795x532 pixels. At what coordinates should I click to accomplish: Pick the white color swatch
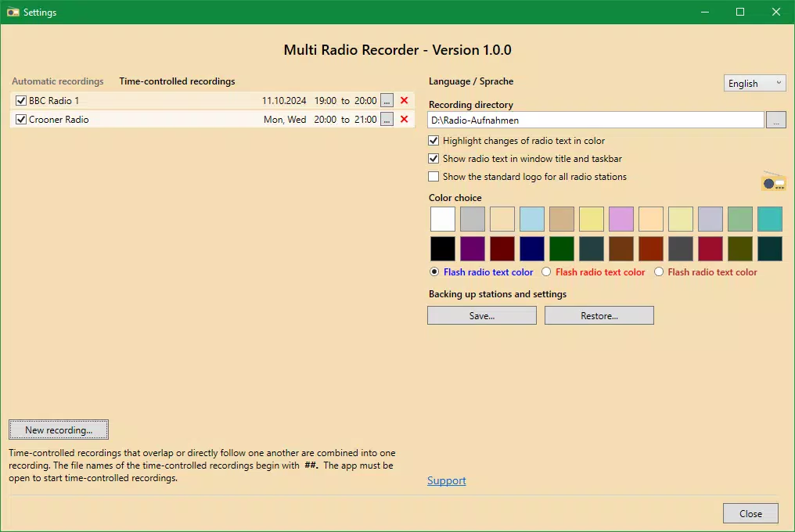(443, 219)
